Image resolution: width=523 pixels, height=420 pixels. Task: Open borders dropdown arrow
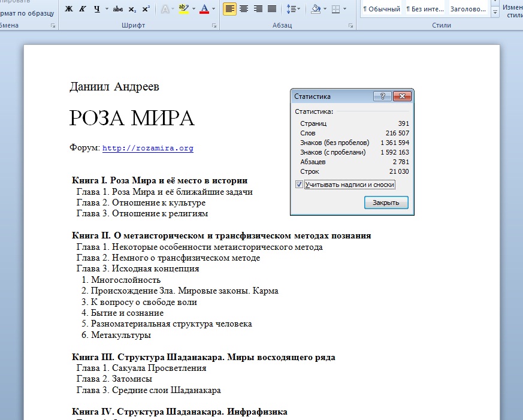pyautogui.click(x=345, y=9)
